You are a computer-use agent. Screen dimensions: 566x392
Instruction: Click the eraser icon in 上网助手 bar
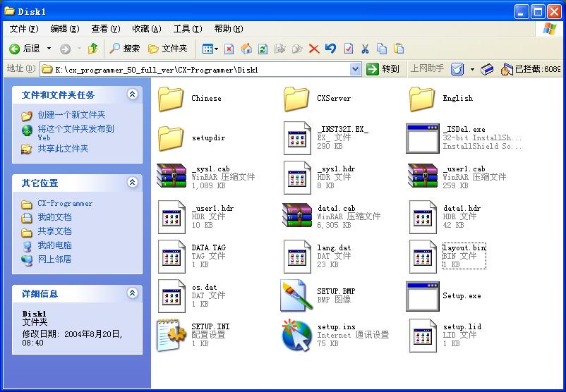click(487, 69)
